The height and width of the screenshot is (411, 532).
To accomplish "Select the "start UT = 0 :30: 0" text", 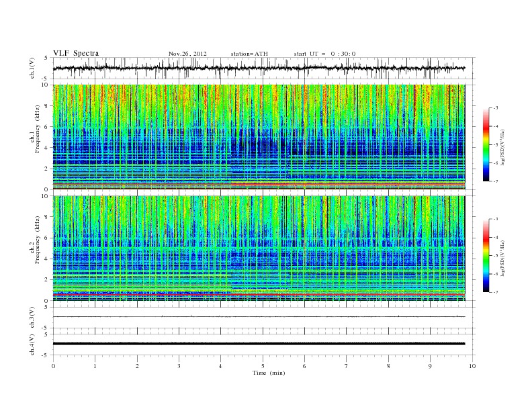I will tap(324, 54).
